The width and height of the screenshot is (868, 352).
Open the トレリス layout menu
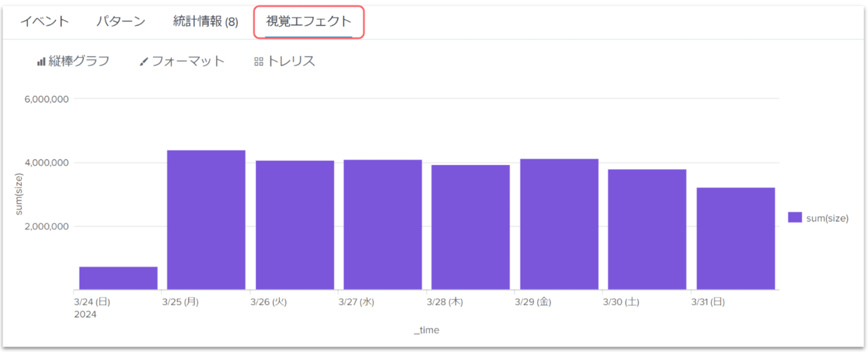tap(285, 61)
